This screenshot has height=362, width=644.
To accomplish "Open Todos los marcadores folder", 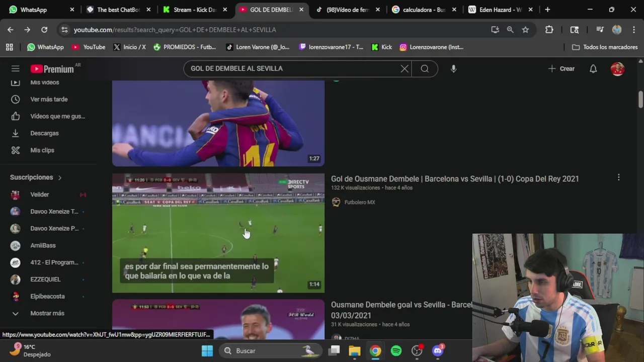I will 605,47.
